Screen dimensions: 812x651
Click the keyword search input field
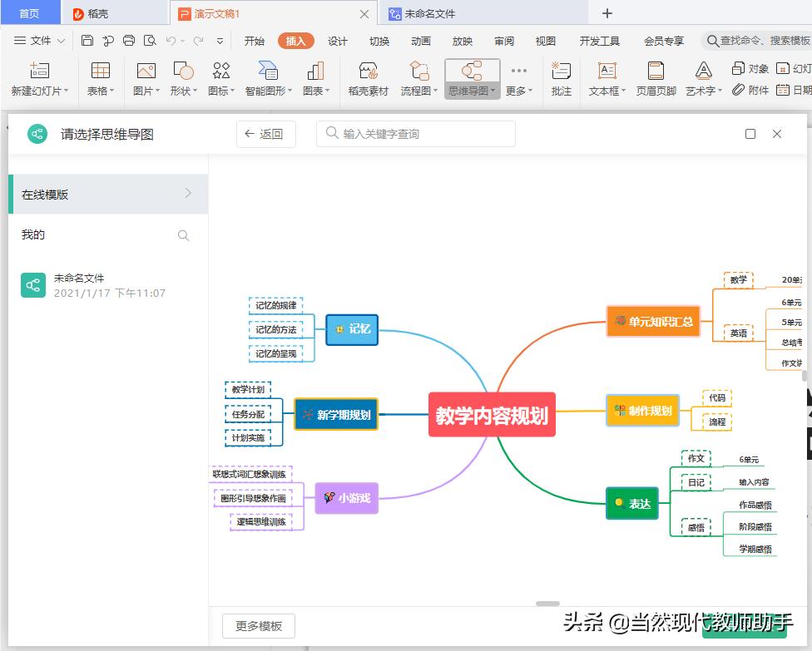click(415, 133)
